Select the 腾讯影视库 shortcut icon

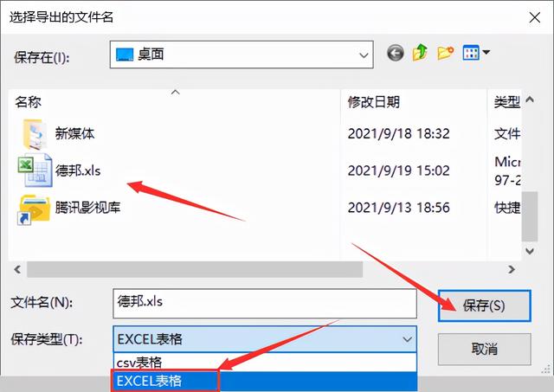click(x=34, y=209)
